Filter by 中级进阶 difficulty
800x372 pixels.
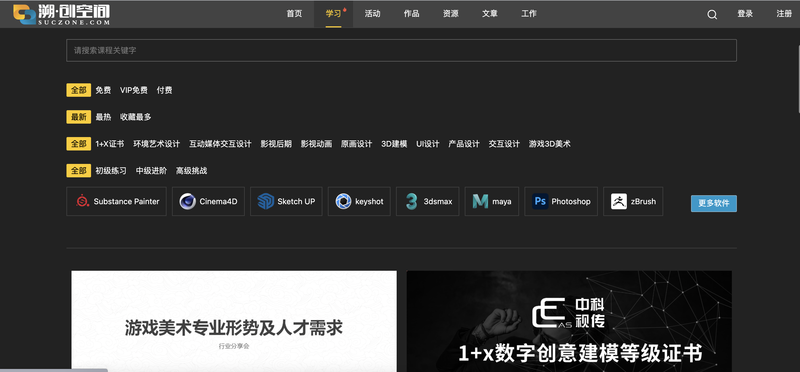[151, 170]
